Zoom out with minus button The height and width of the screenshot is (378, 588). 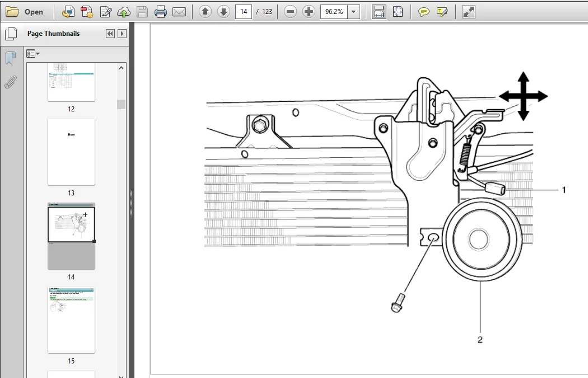(290, 12)
